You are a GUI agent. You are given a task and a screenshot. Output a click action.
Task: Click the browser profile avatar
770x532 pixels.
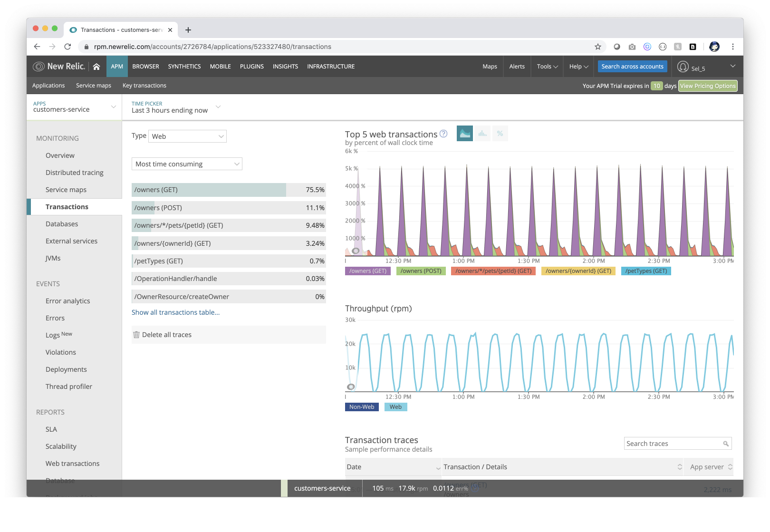tap(714, 47)
